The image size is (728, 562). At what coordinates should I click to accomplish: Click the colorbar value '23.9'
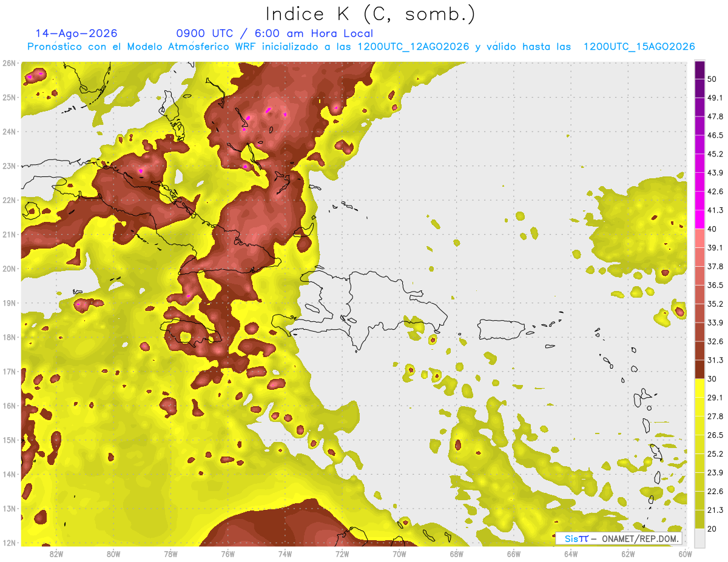[x=715, y=473]
